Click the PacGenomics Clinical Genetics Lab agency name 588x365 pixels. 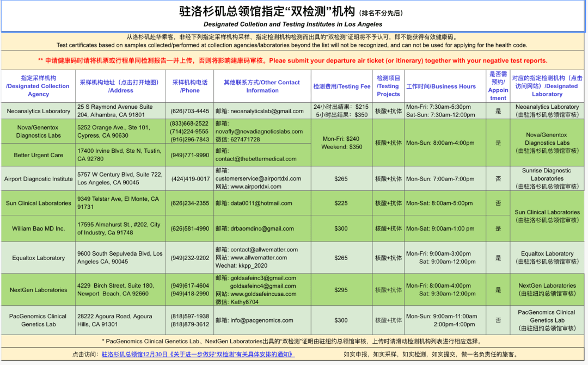(x=38, y=320)
